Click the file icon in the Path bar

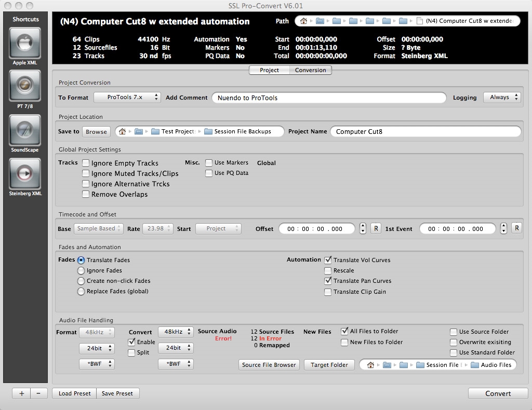pyautogui.click(x=420, y=21)
